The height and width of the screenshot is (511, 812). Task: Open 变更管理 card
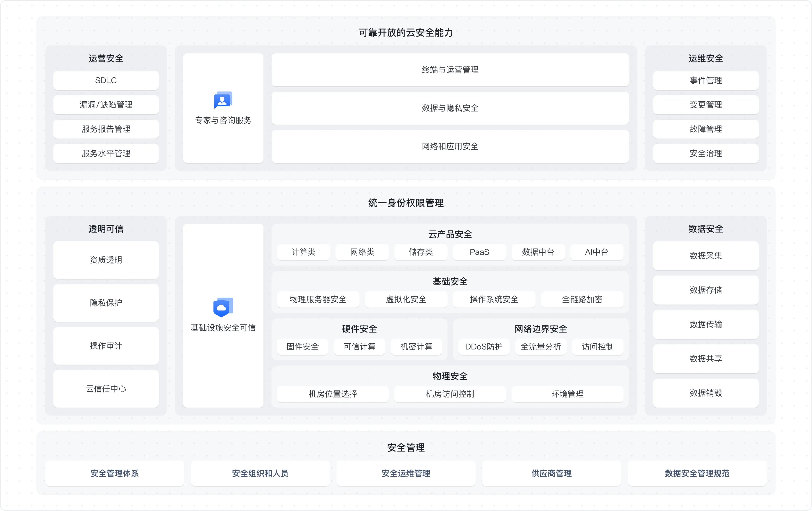pos(706,105)
